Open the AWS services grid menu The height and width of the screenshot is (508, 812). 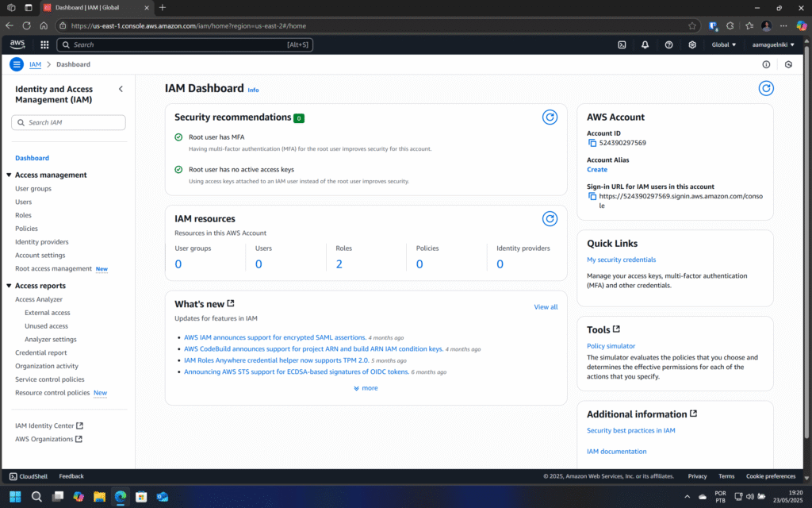tap(44, 44)
